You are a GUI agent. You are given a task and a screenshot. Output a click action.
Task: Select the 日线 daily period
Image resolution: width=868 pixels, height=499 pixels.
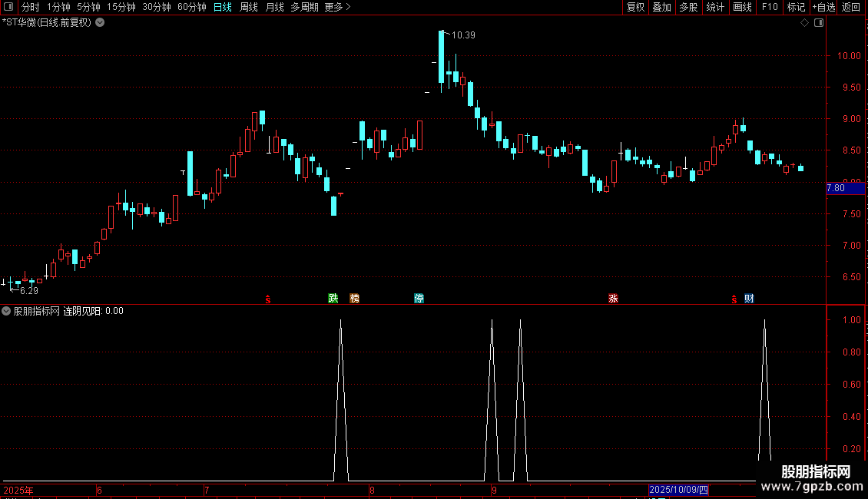point(223,7)
